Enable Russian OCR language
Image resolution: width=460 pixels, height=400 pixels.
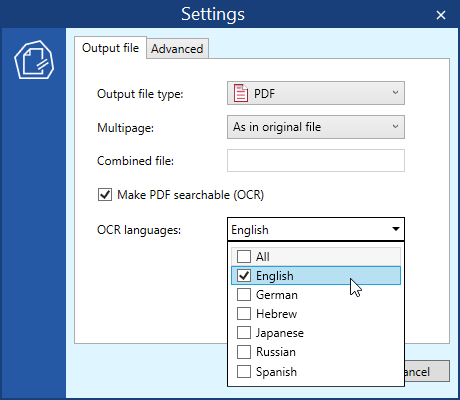pos(244,352)
